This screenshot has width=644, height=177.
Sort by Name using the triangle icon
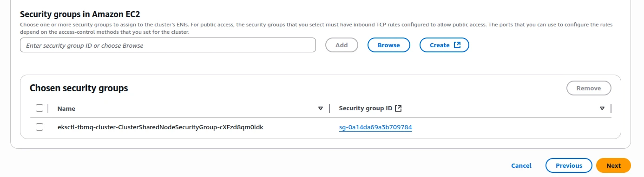point(321,108)
